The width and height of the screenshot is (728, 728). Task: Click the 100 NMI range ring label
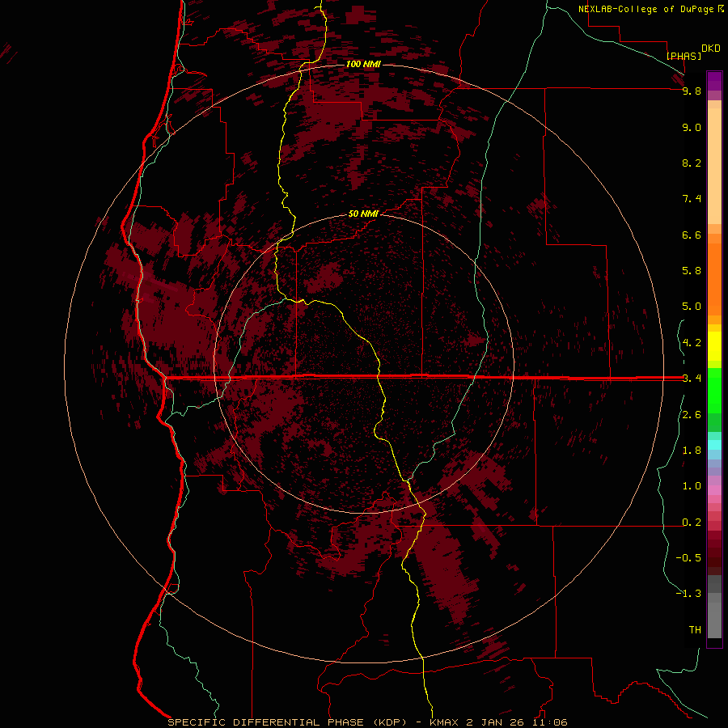coord(363,64)
